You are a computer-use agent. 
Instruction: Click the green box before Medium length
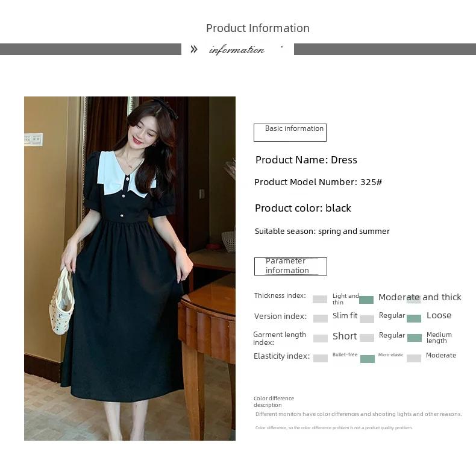(415, 338)
